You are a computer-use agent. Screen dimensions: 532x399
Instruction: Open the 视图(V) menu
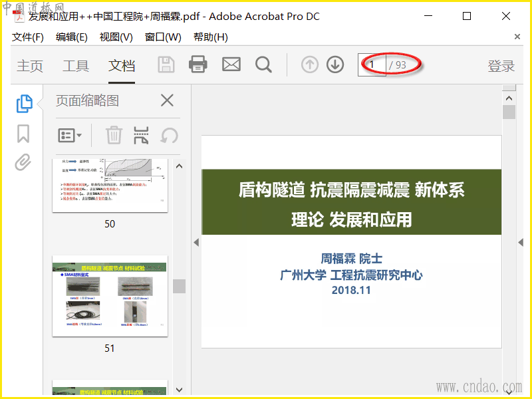click(116, 37)
